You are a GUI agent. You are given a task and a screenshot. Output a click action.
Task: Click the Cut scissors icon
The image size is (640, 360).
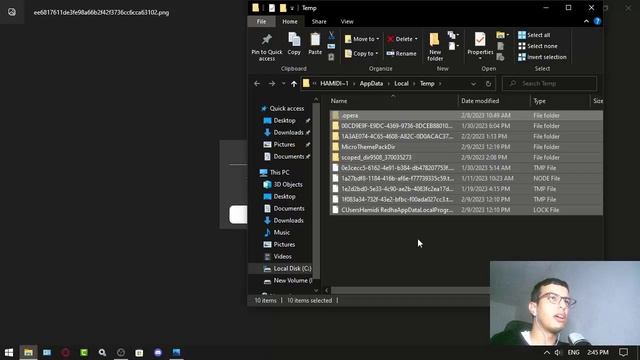click(x=331, y=36)
